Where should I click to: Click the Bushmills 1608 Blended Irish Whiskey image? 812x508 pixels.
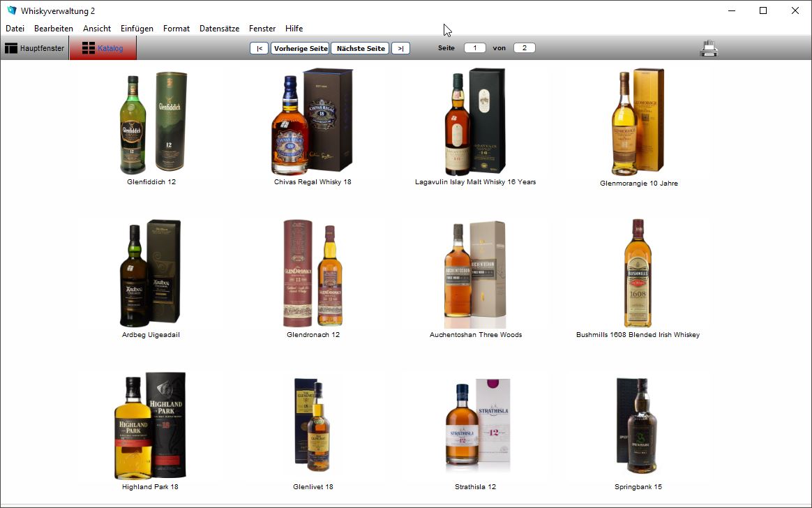tap(638, 274)
